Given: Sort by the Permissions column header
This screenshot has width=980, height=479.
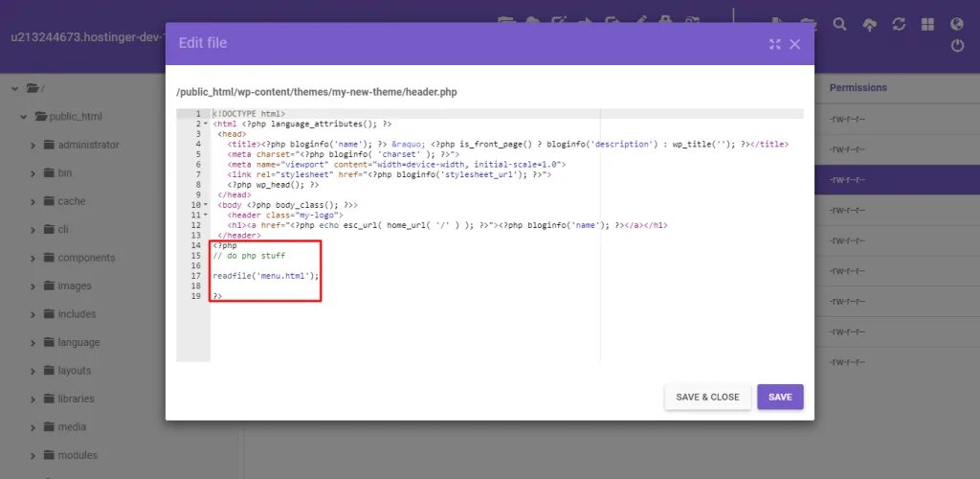Looking at the screenshot, I should (x=858, y=87).
